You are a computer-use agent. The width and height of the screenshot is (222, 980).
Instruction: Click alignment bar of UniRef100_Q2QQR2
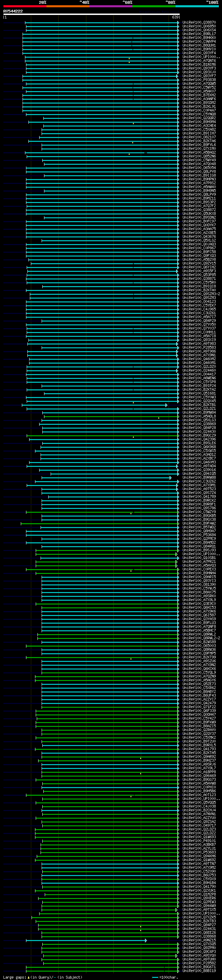point(111,118)
